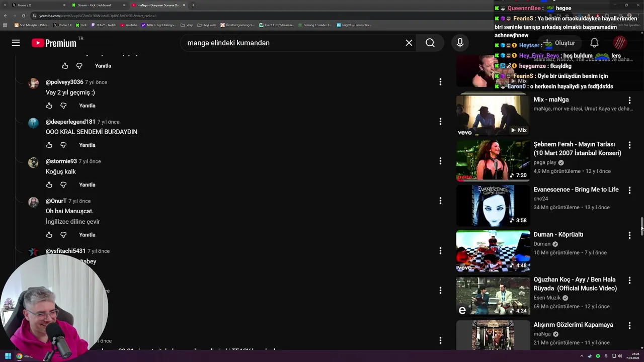Like the topmost partially visible comment
This screenshot has height=362, width=644.
point(65,66)
